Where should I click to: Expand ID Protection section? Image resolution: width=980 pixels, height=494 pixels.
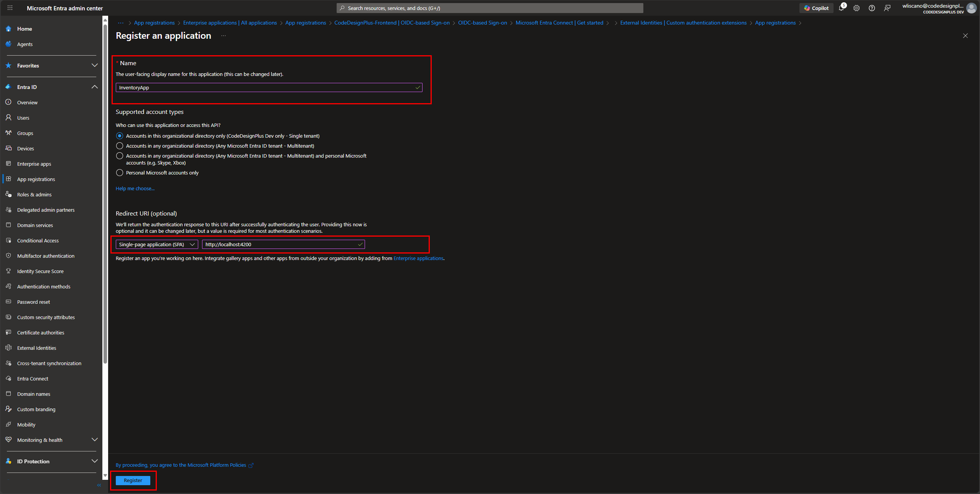coord(95,461)
